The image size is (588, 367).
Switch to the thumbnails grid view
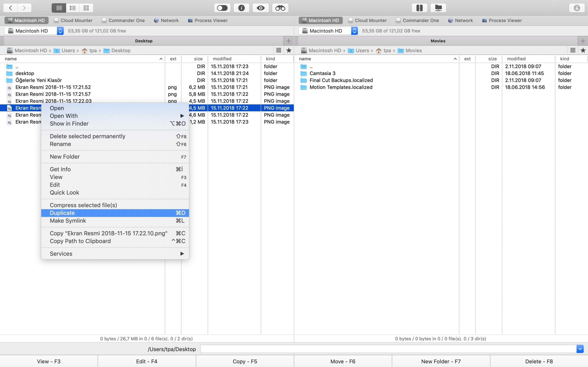pos(86,8)
